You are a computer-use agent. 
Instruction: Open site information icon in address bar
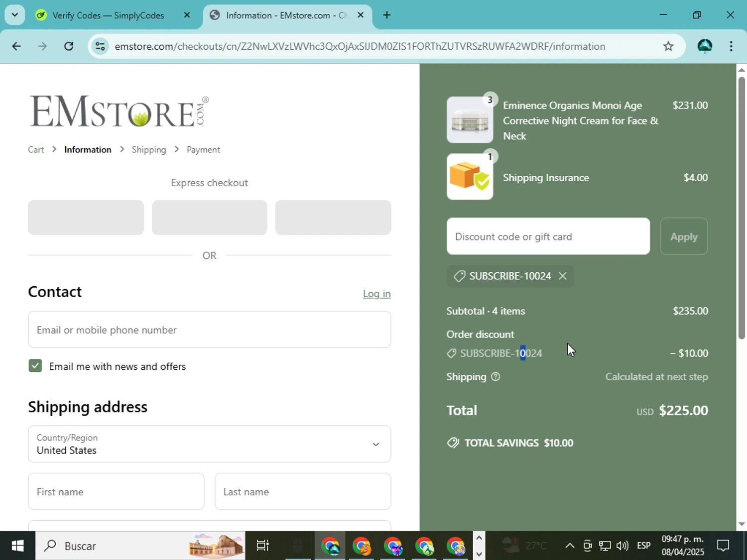click(100, 46)
